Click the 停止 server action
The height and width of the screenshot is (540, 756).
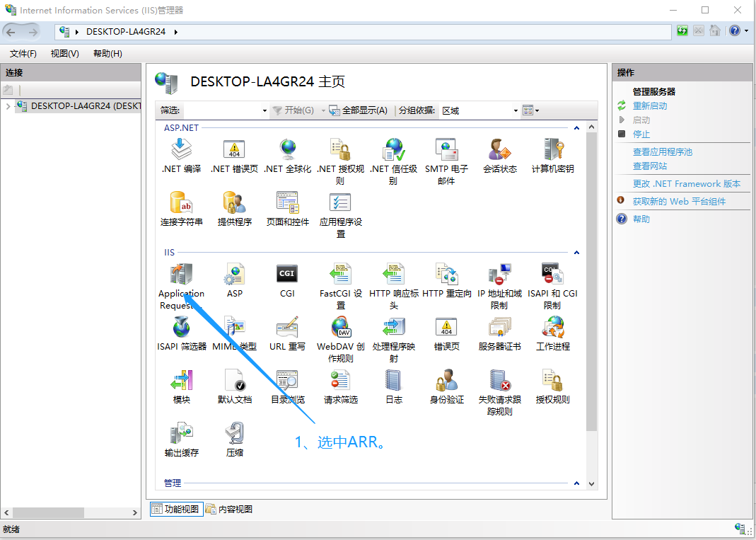point(641,134)
